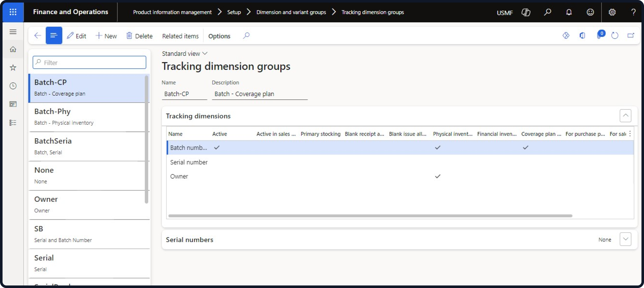
Task: Open the form in a new window
Action: pos(631,36)
